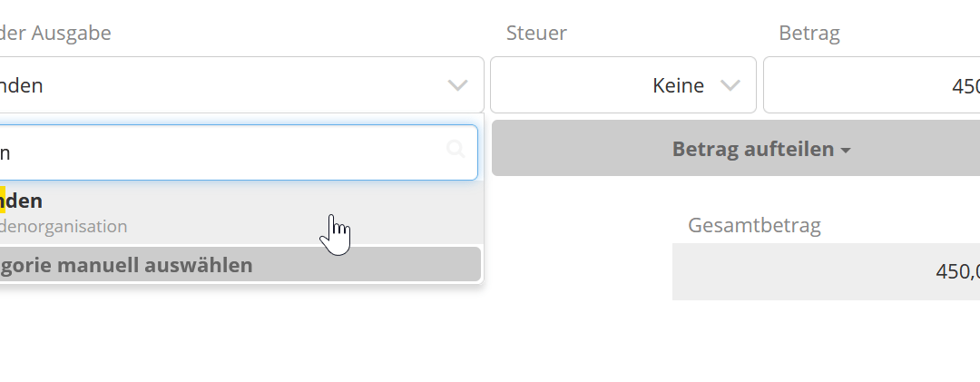Click the Betrag aufteilen button label
The height and width of the screenshot is (382, 980).
(752, 149)
